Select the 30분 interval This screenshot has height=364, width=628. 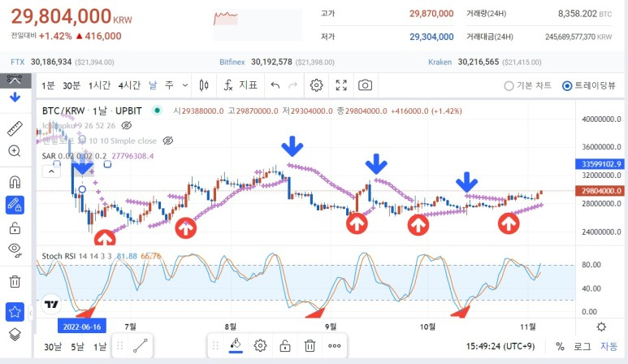click(73, 85)
